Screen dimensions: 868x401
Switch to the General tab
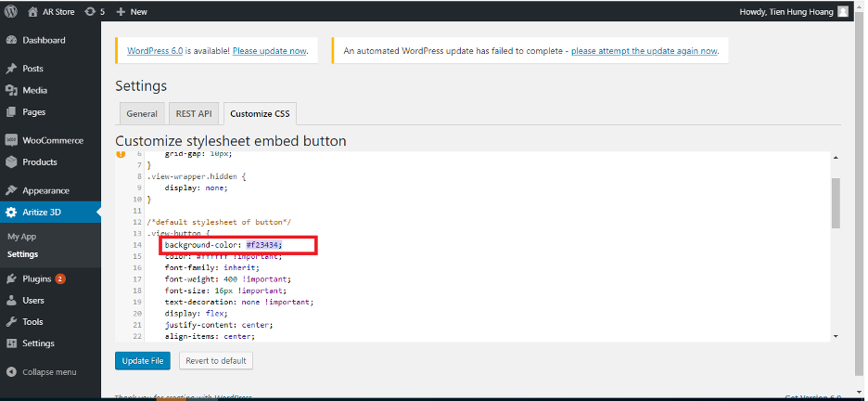point(142,113)
